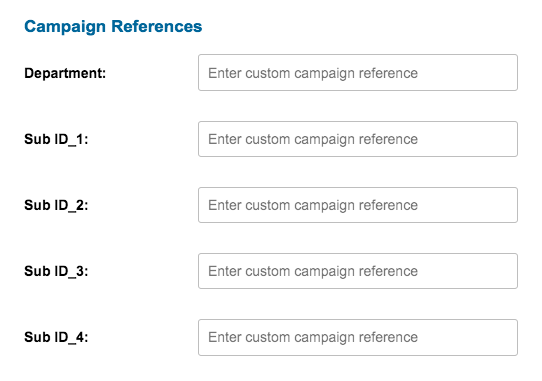The image size is (542, 381).
Task: Focus the Sub ID_1 text box
Action: pos(358,139)
